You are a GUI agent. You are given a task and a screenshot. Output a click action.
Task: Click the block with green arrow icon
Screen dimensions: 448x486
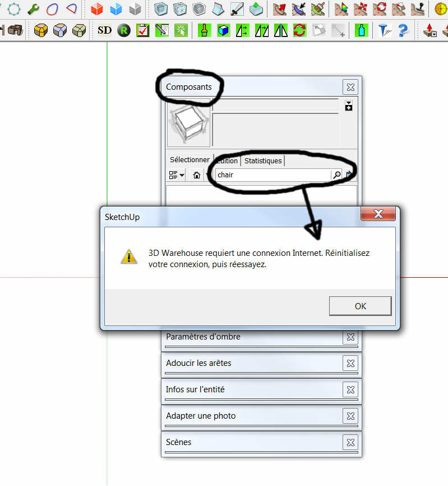tap(256, 8)
